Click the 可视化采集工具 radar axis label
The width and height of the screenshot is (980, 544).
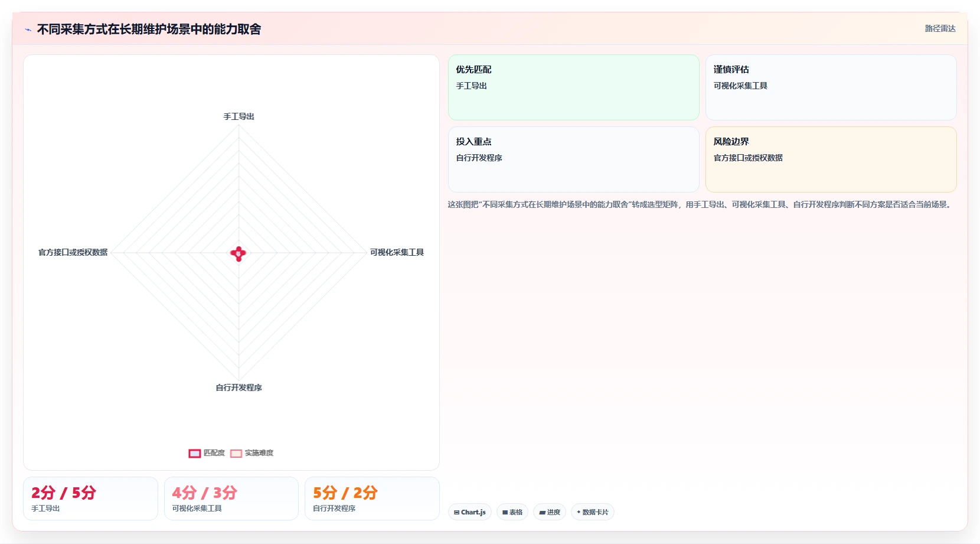coord(397,252)
